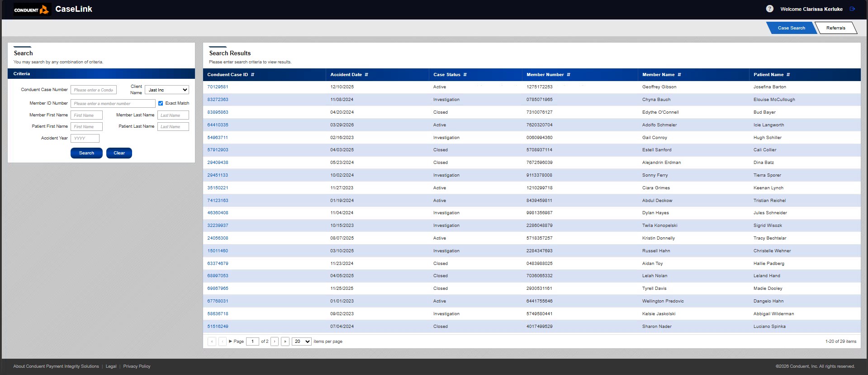
Task: Click the Clear button
Action: [x=119, y=153]
